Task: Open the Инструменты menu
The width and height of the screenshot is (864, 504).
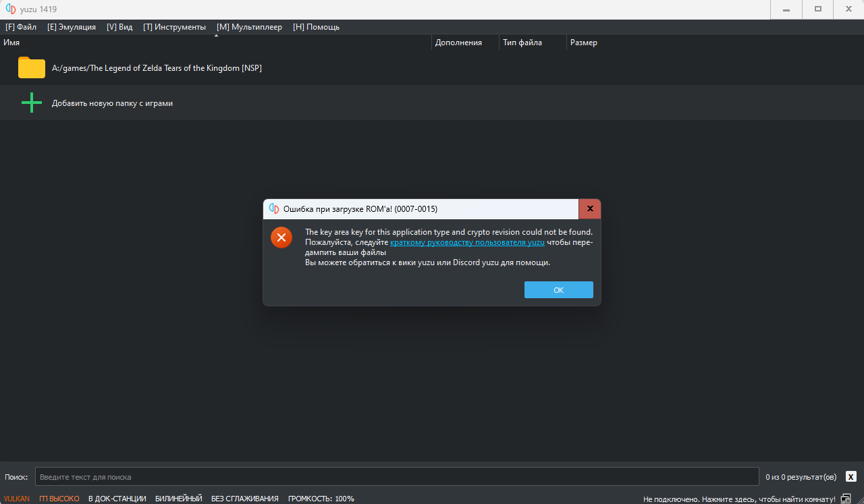Action: (174, 27)
